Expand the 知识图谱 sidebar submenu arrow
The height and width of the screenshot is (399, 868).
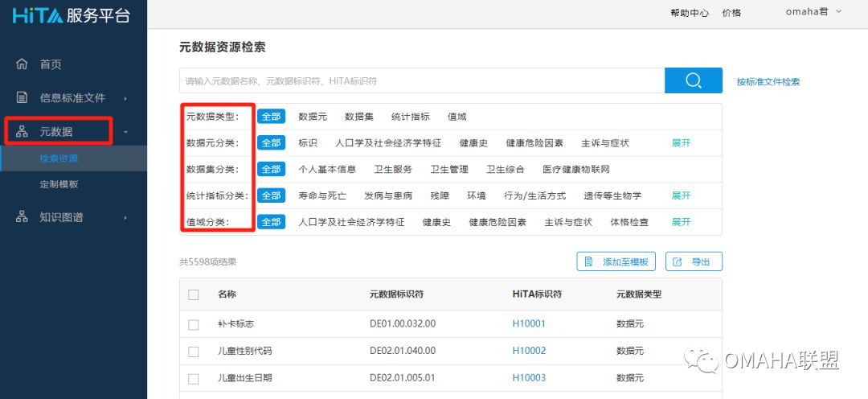[x=125, y=217]
